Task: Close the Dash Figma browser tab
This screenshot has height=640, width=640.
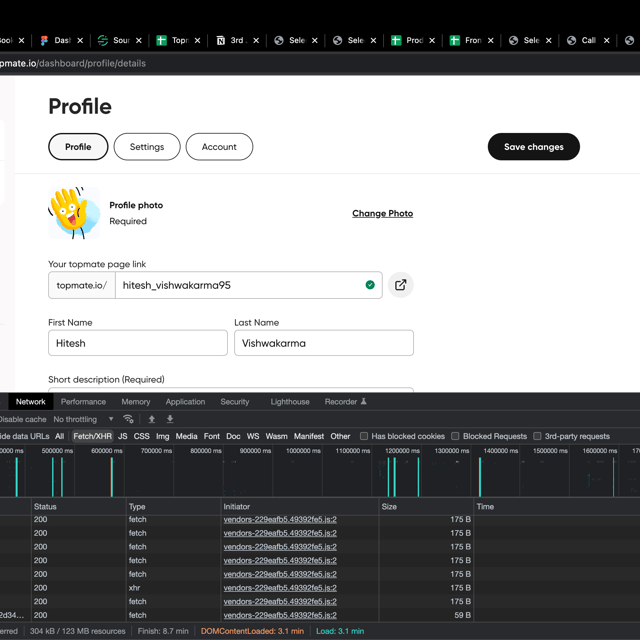Action: point(80,40)
